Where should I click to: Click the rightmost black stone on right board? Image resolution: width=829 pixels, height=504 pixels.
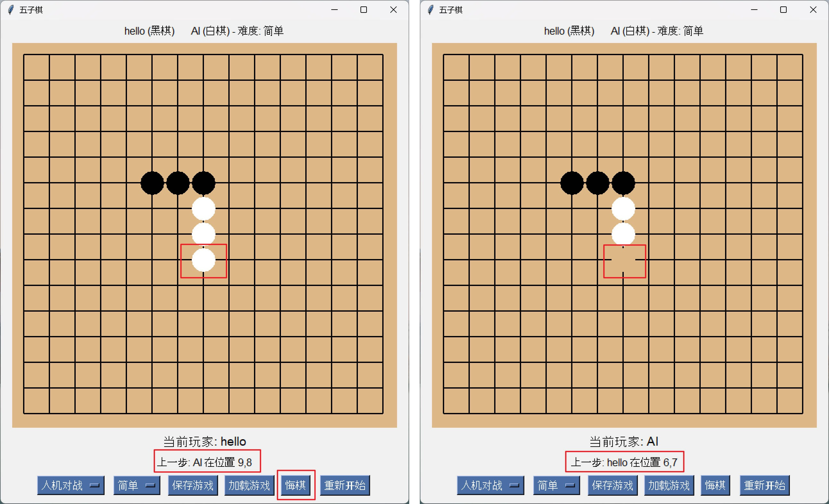click(623, 183)
